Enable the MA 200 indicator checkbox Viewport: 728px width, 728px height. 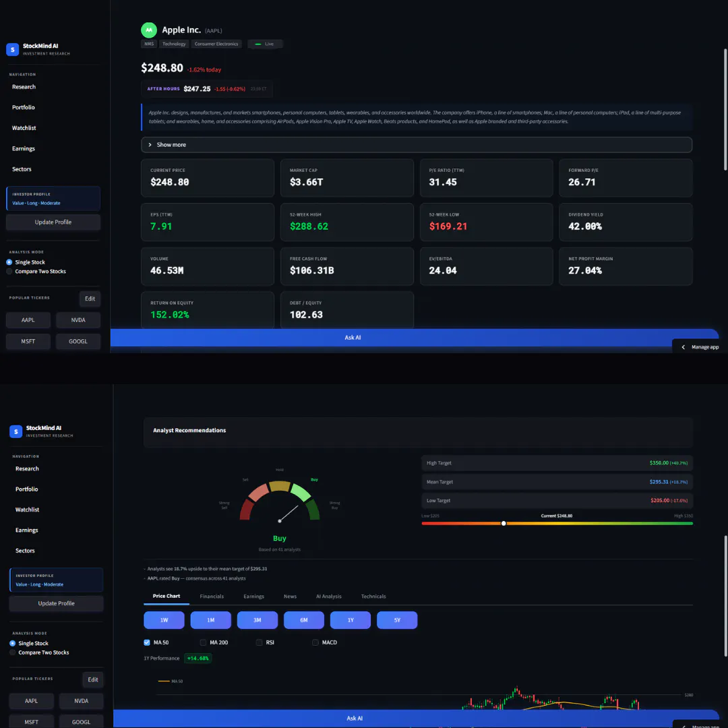[x=203, y=642]
